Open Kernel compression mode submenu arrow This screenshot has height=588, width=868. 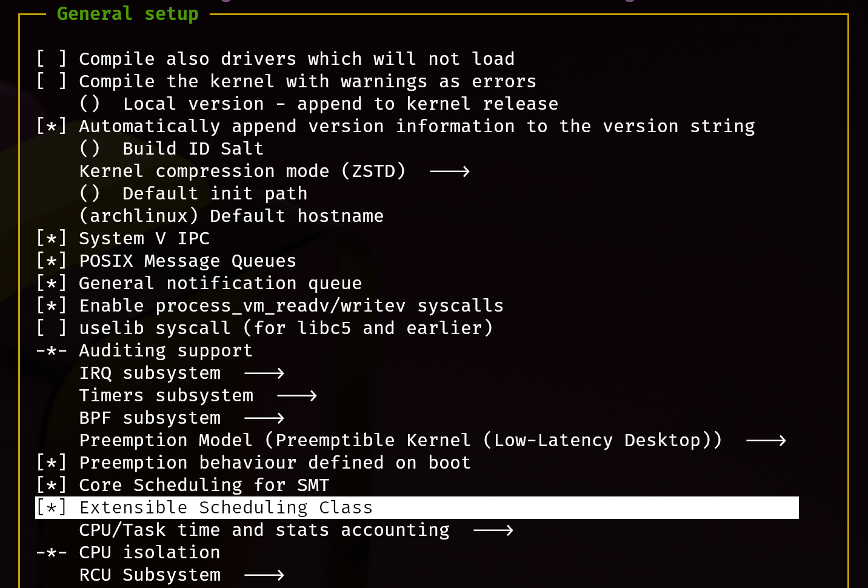click(449, 172)
